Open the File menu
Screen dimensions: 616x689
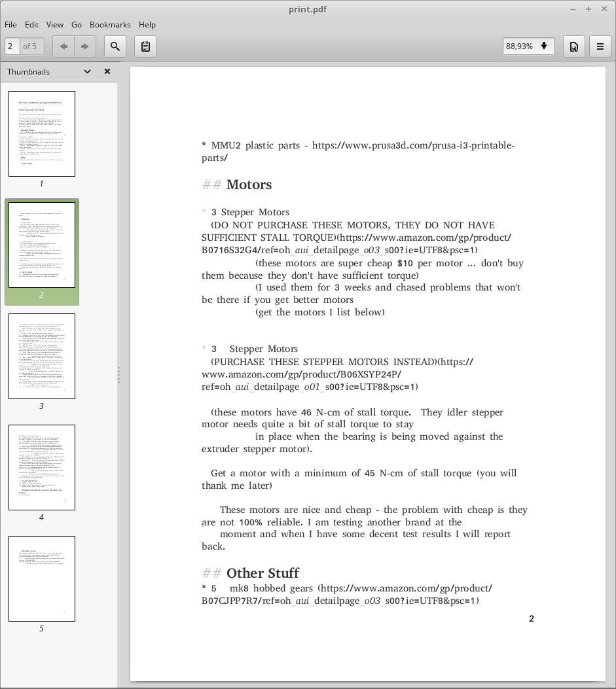pos(10,24)
